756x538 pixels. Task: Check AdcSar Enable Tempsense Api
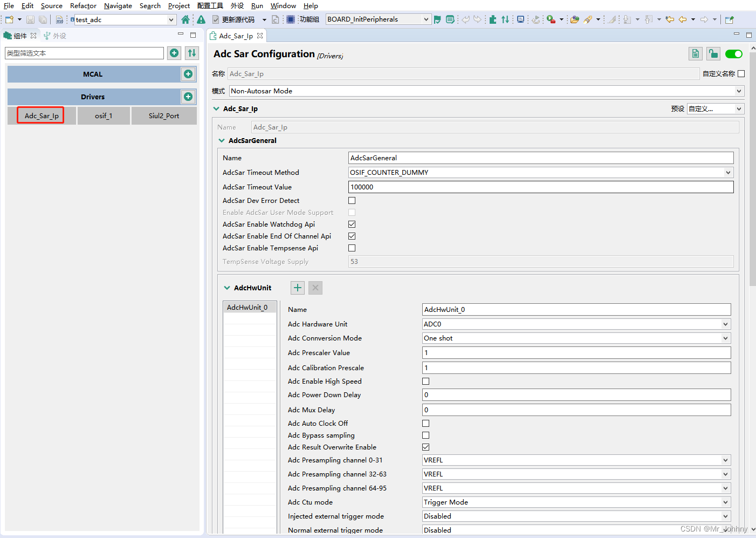(x=352, y=248)
